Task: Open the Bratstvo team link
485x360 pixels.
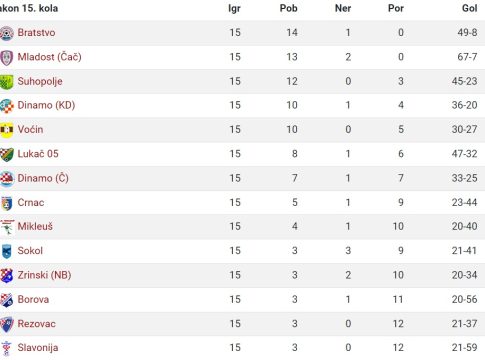Action: [36, 33]
